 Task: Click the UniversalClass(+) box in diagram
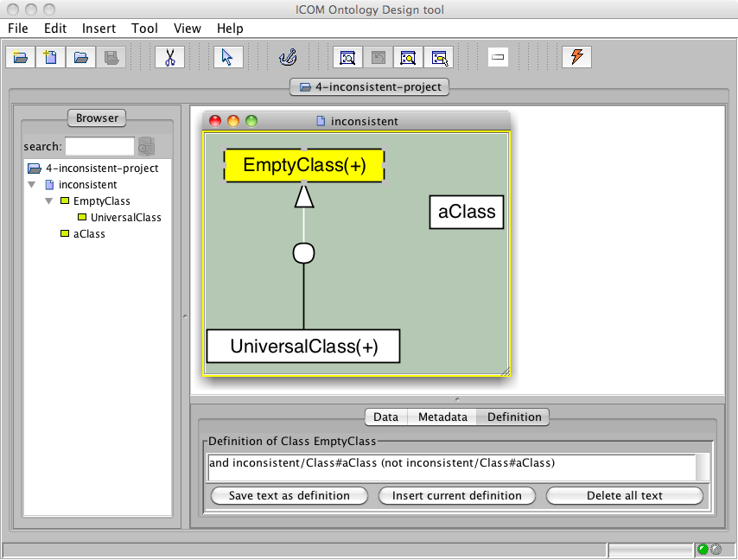(303, 347)
